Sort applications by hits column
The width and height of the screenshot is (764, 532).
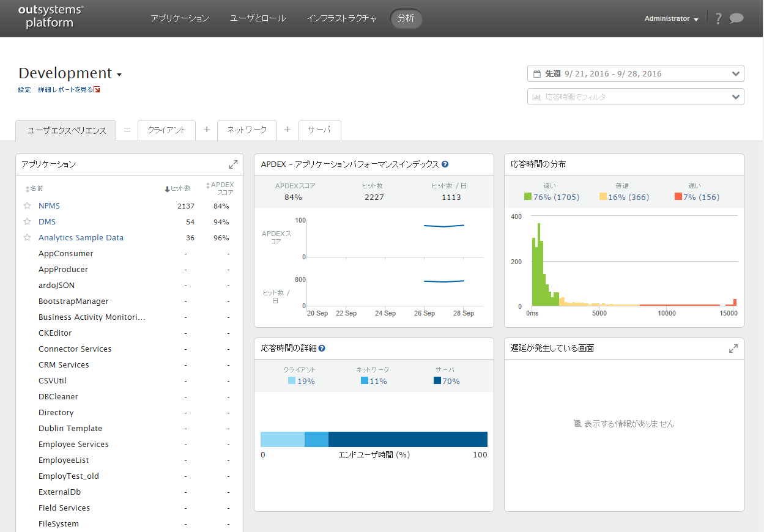[x=177, y=189]
